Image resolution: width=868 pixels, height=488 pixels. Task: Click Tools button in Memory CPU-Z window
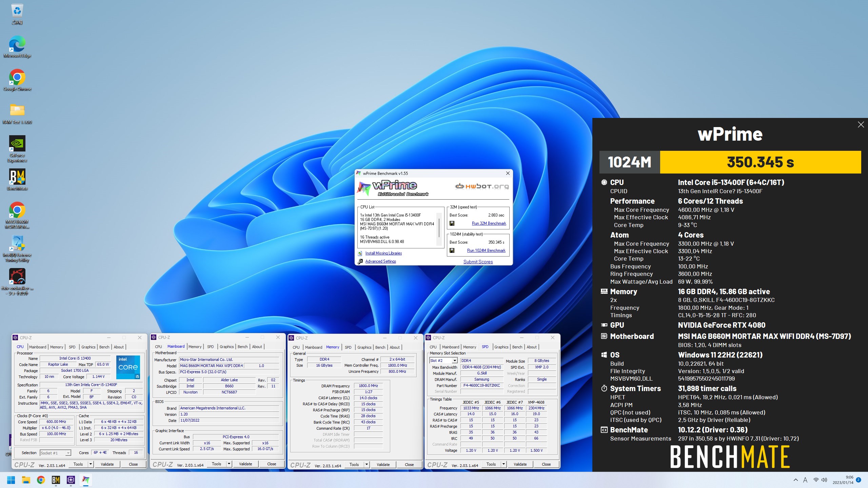click(x=354, y=464)
